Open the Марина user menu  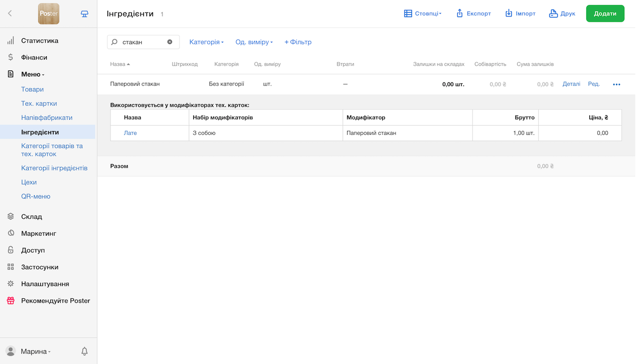click(36, 351)
